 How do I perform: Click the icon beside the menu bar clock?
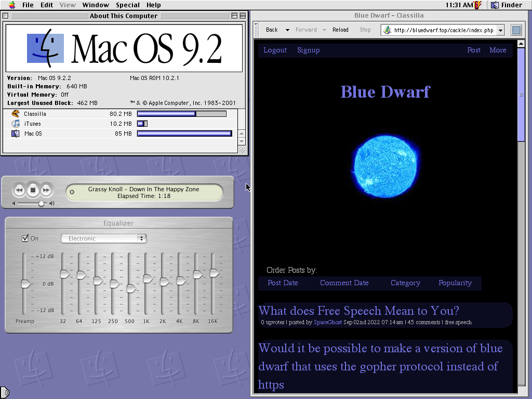(x=478, y=5)
